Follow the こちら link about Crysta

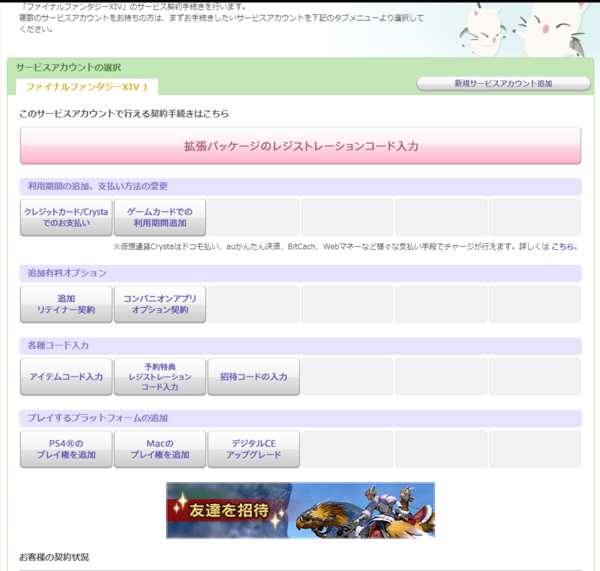tap(563, 247)
